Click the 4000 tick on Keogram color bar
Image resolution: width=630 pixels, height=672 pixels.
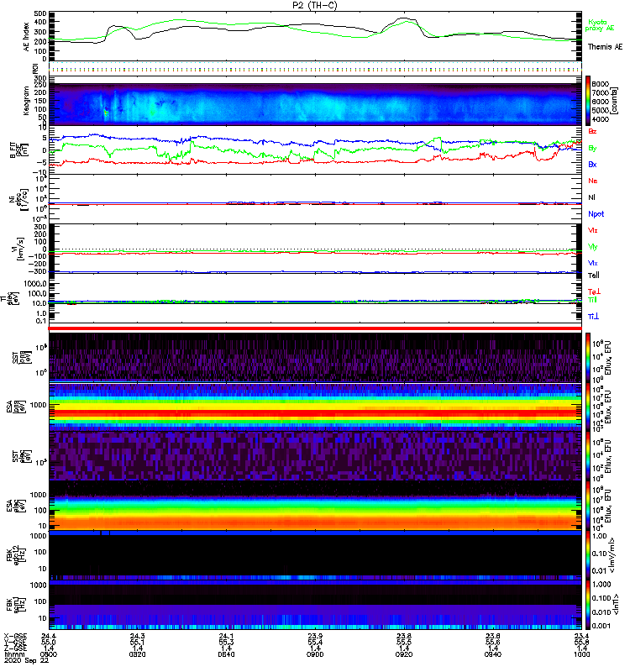[600, 119]
